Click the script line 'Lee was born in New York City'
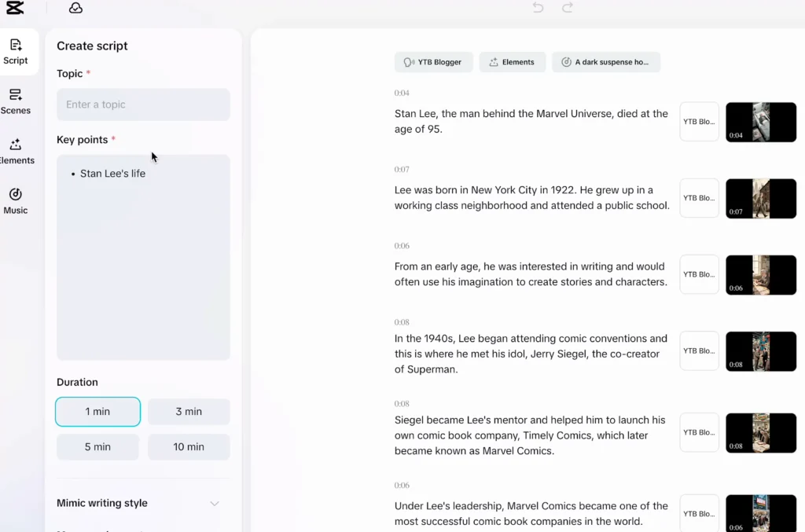This screenshot has height=532, width=805. coord(532,198)
